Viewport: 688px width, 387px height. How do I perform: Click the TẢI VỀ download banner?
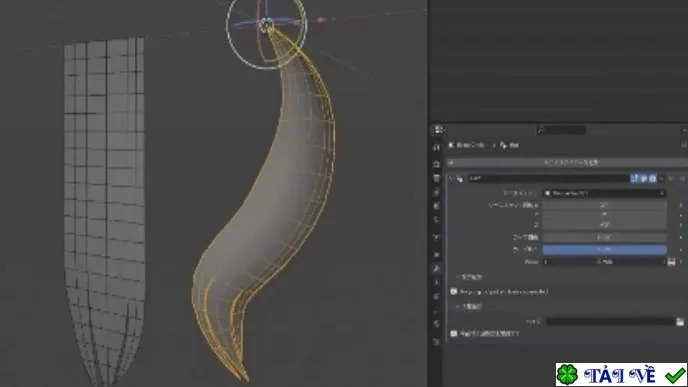tap(621, 375)
